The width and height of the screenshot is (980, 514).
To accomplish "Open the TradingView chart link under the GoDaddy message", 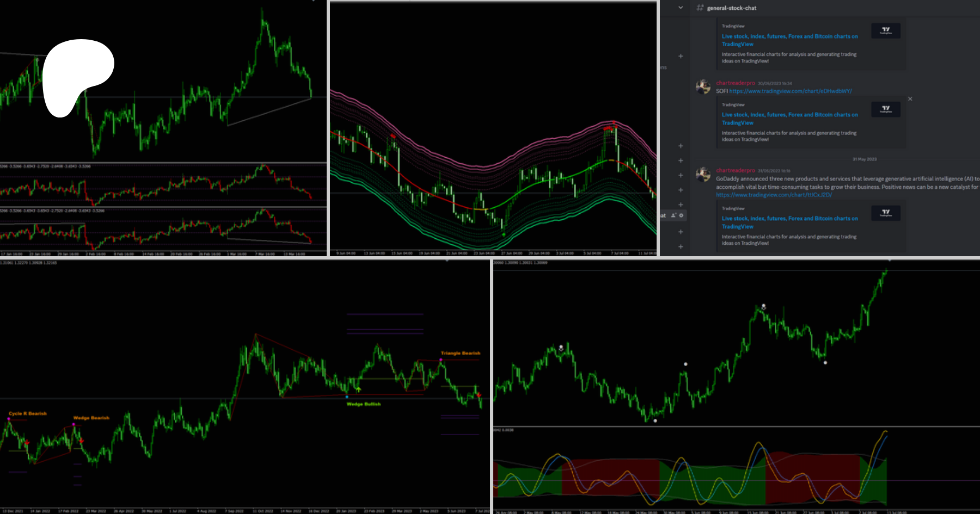I will (x=774, y=195).
